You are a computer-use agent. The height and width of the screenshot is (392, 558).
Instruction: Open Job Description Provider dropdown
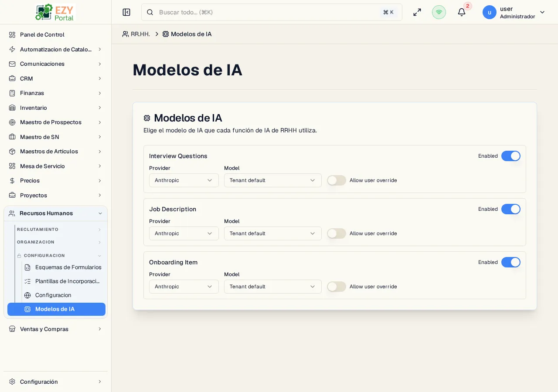[184, 233]
